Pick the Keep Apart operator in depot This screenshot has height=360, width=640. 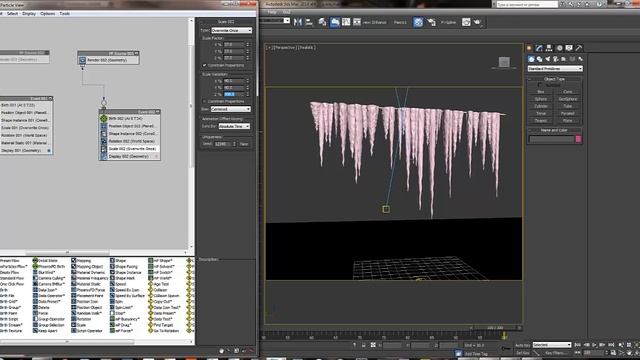tap(45, 331)
